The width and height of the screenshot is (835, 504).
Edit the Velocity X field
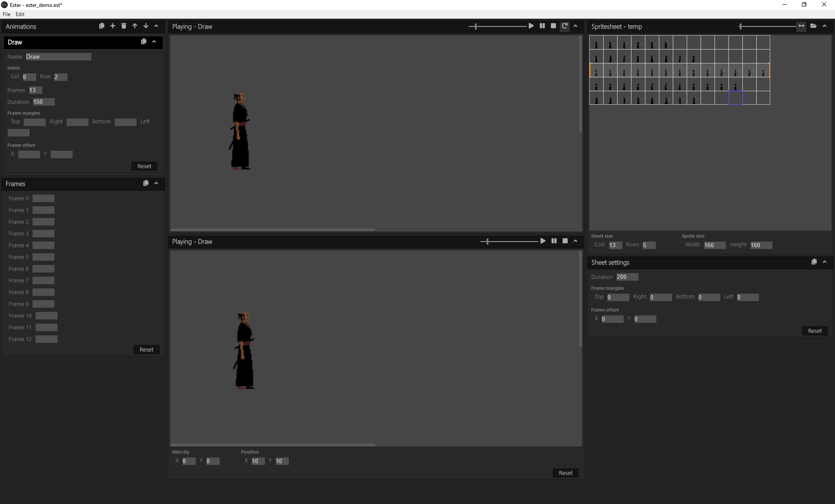coord(189,461)
